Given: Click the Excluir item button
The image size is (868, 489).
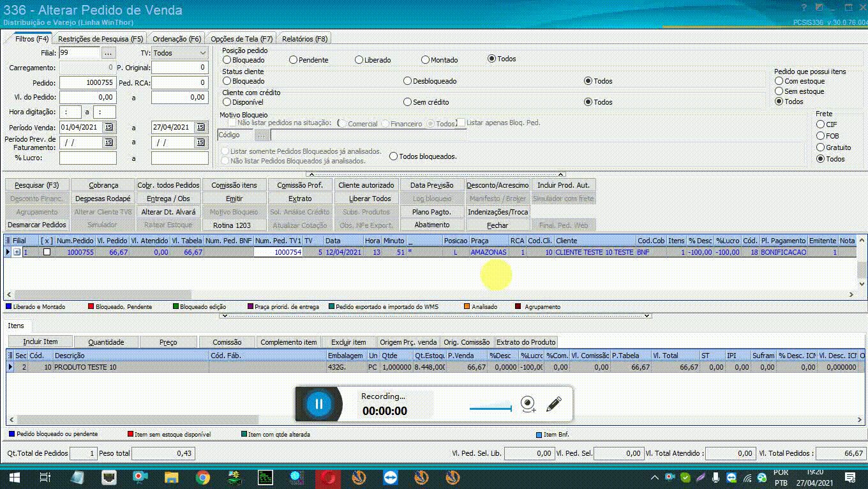Looking at the screenshot, I should click(x=348, y=342).
